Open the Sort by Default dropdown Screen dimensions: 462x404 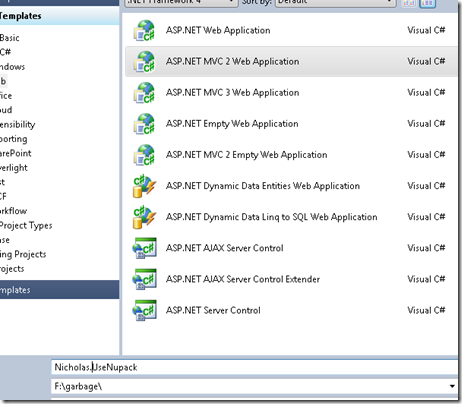click(x=336, y=3)
